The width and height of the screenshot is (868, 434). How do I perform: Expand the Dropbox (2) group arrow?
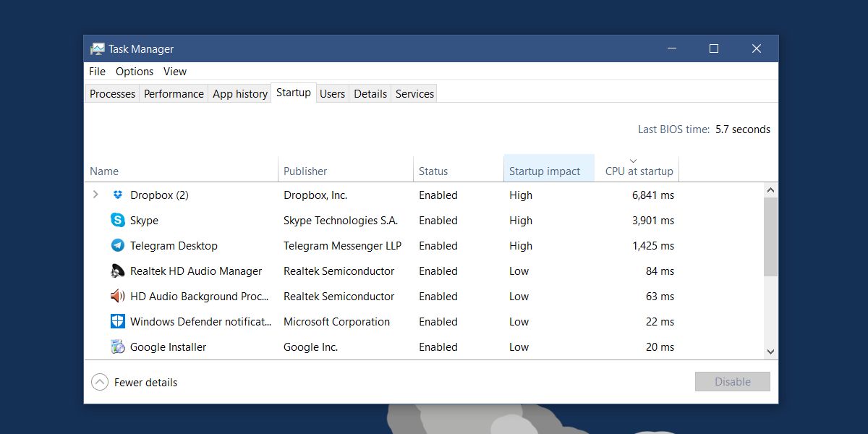(95, 195)
